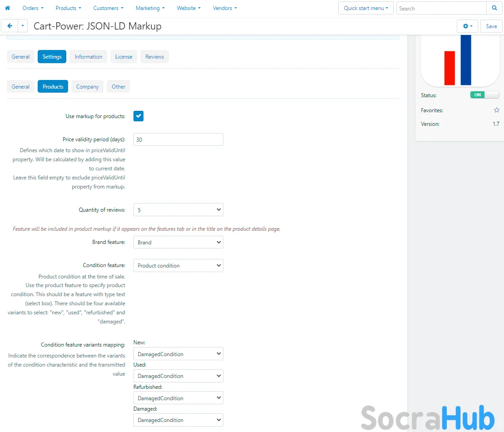Click the version value 1.7
Viewport: 504px width, 432px height.
pos(496,124)
